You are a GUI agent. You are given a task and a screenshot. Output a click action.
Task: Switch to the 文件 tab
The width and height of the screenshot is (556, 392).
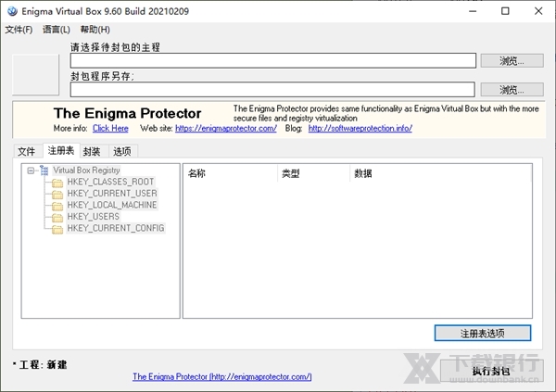27,151
